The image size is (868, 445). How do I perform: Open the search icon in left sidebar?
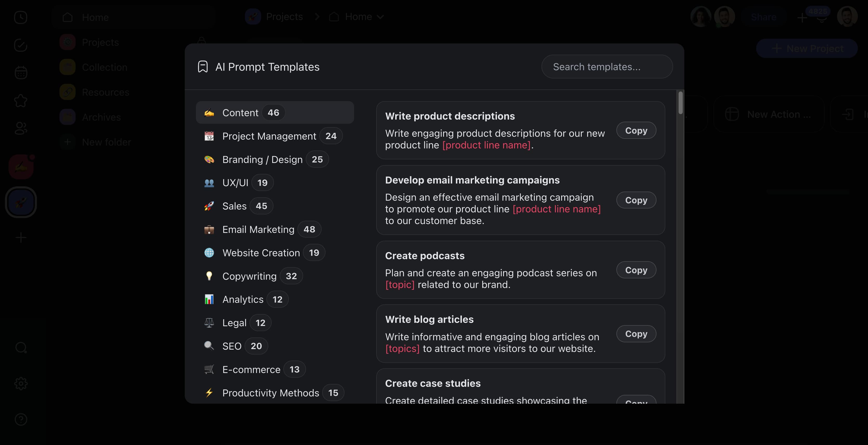(x=21, y=347)
